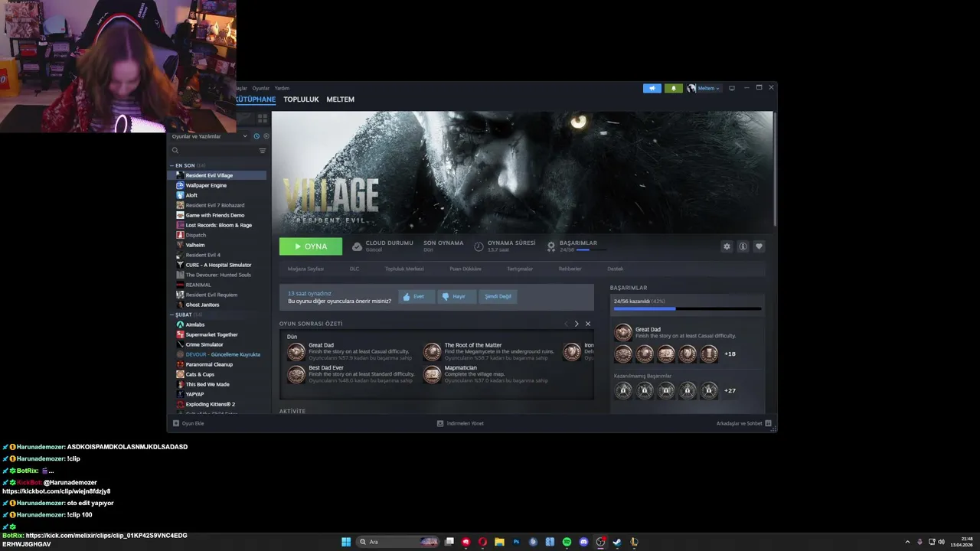Open the Oyunlar ve Yazılımlar dropdown
The height and width of the screenshot is (551, 980).
point(210,136)
